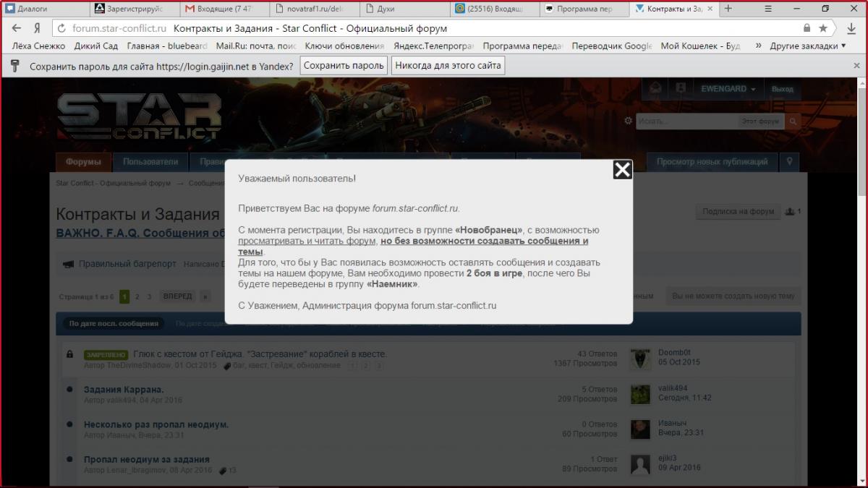Click megaphone icon beside Правильный багрепорт

(x=69, y=264)
